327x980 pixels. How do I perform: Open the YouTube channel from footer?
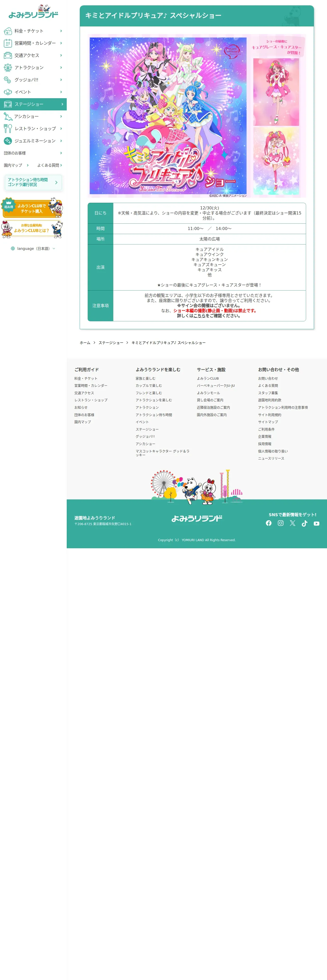point(316,524)
